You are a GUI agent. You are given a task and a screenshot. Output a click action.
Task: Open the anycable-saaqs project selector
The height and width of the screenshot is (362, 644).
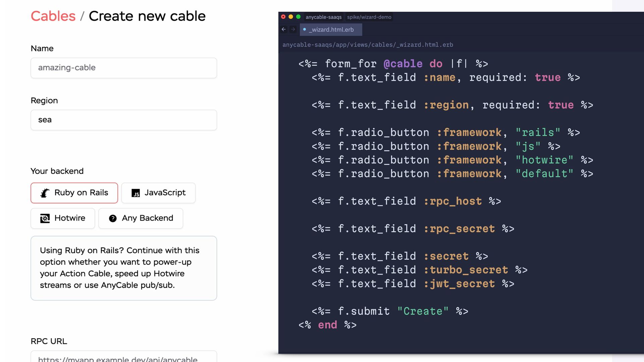[x=323, y=17]
